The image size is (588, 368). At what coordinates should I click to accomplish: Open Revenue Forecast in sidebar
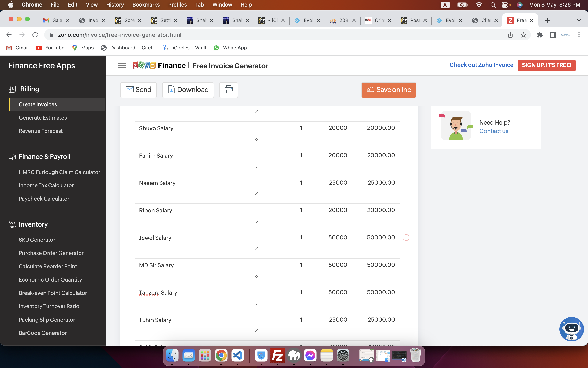41,131
